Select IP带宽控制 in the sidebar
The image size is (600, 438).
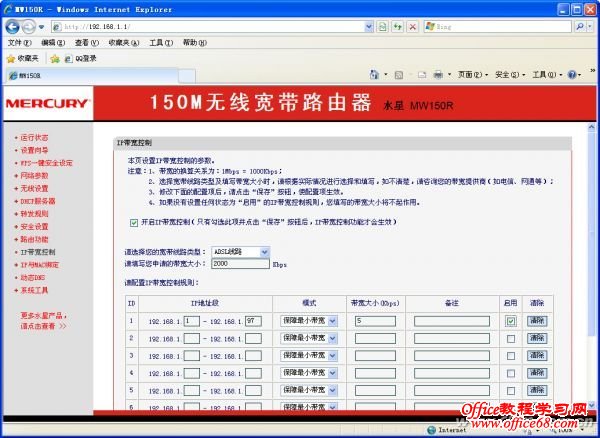(x=38, y=252)
